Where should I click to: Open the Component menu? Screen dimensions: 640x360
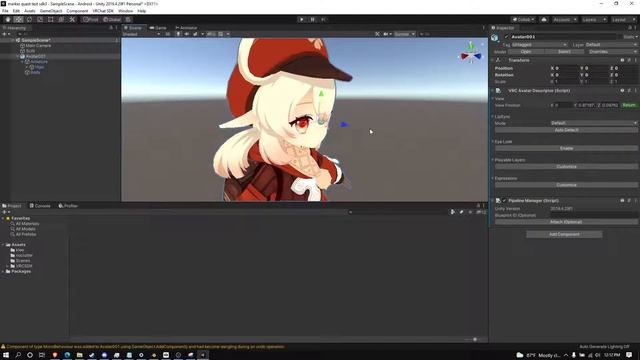[77, 11]
